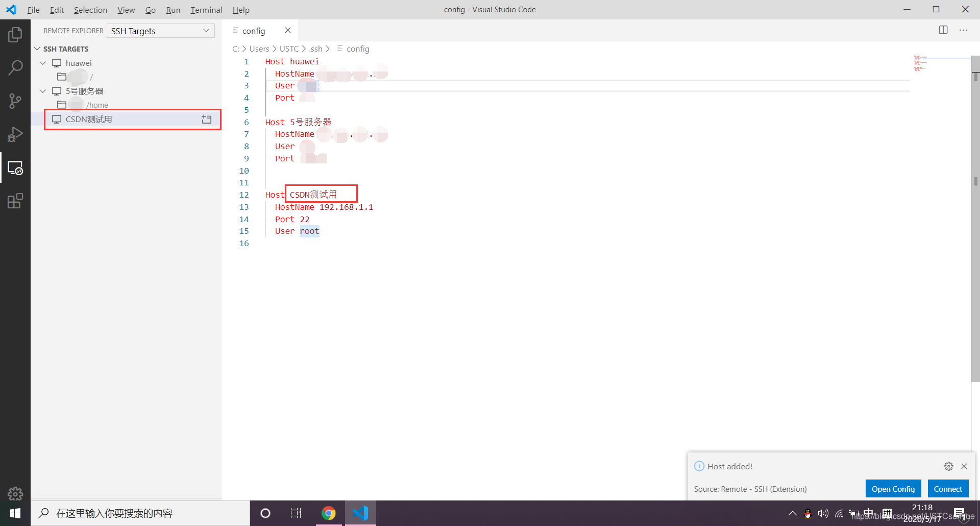Open QQ penguin tray icon
The width and height of the screenshot is (980, 526).
807,513
